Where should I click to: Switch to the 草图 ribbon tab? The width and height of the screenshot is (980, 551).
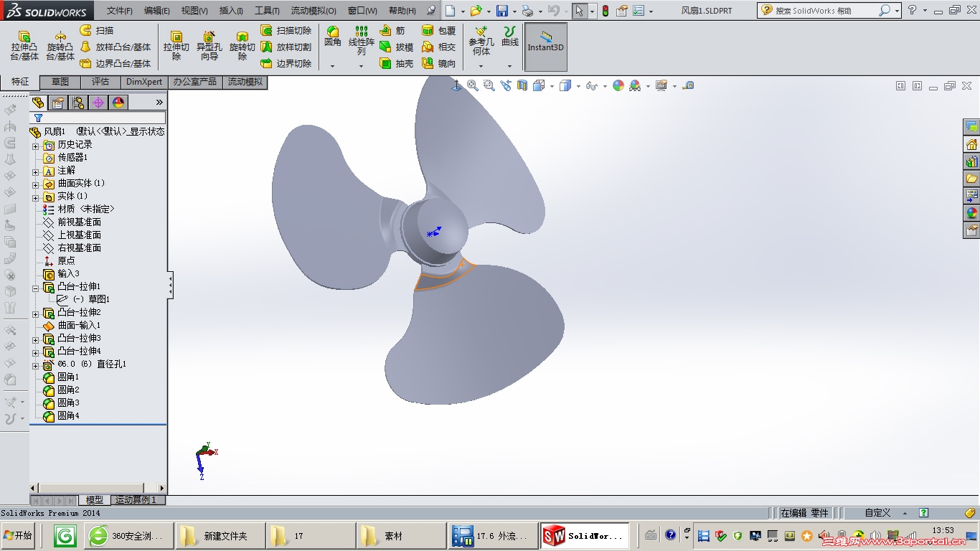click(x=60, y=82)
